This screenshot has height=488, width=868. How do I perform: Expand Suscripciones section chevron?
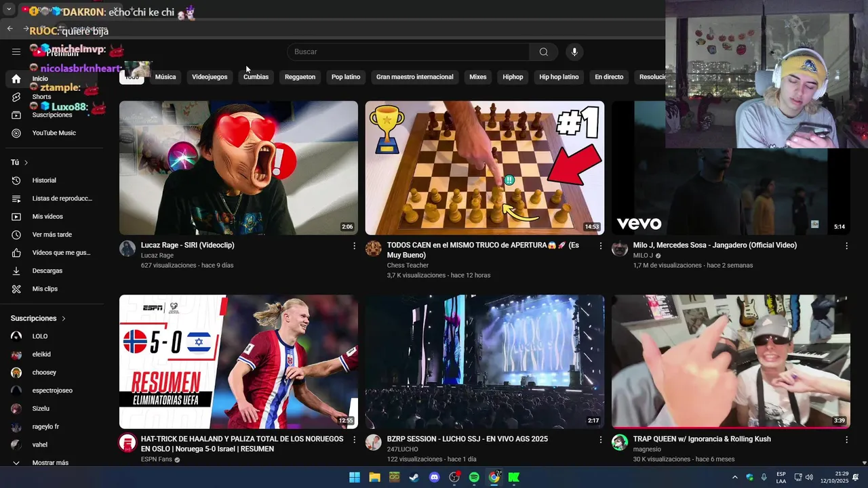[64, 319]
